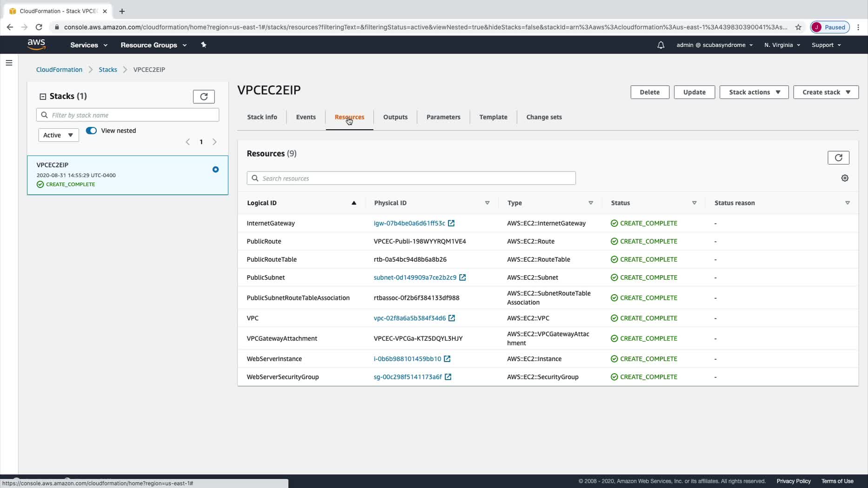Image resolution: width=868 pixels, height=488 pixels.
Task: Open external link icon for WebServerInstance
Action: 447,359
